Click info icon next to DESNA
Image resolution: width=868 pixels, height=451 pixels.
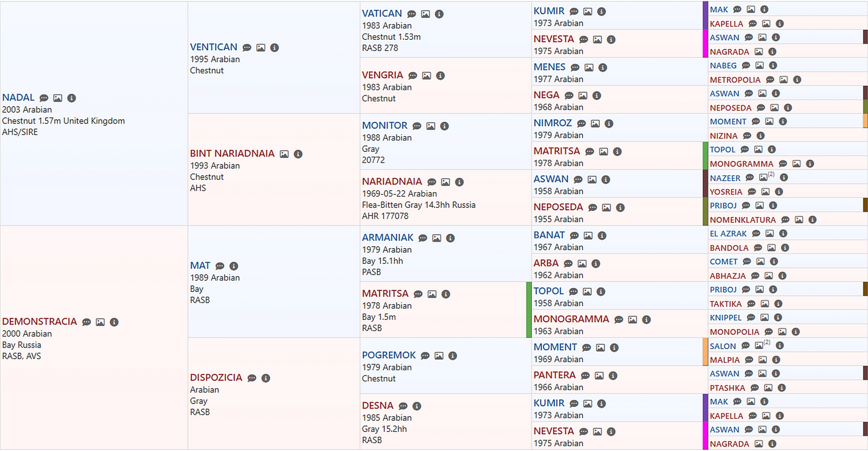point(417,406)
